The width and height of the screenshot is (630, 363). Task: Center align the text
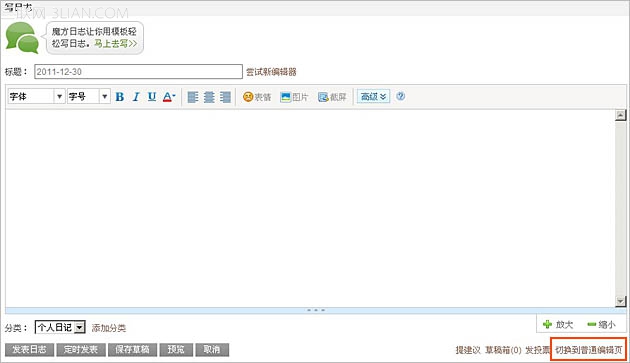point(209,97)
